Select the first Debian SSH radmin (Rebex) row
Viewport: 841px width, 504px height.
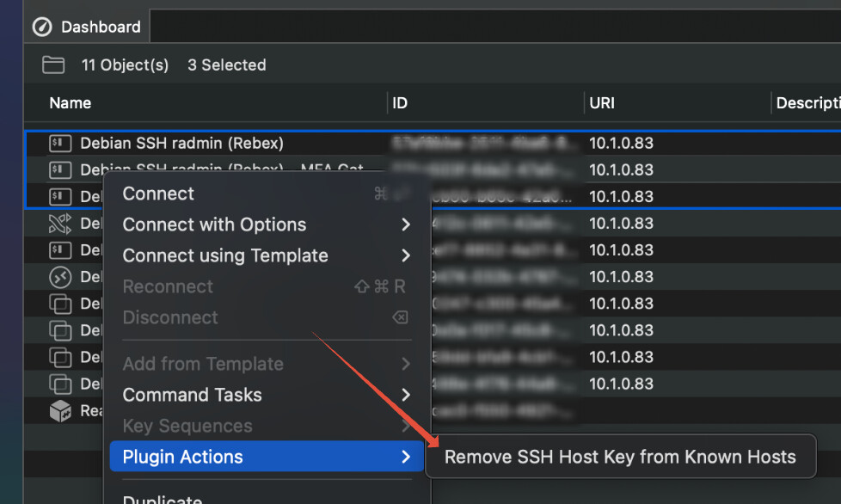[x=181, y=144]
